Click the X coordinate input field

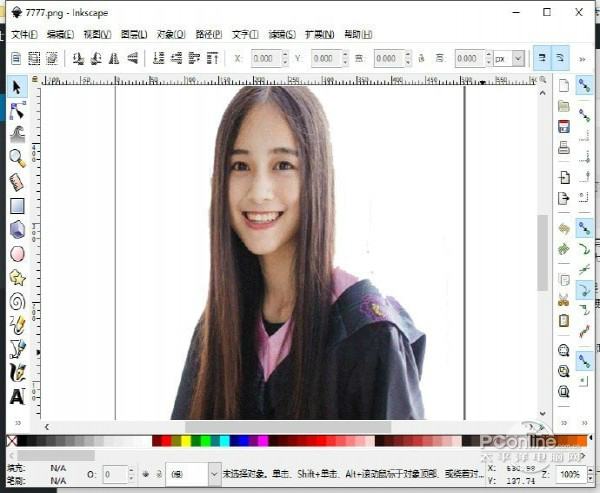266,59
